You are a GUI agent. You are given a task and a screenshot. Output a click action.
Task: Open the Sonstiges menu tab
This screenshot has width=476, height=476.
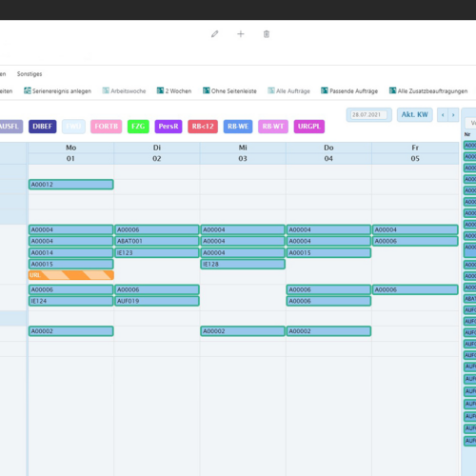(30, 74)
